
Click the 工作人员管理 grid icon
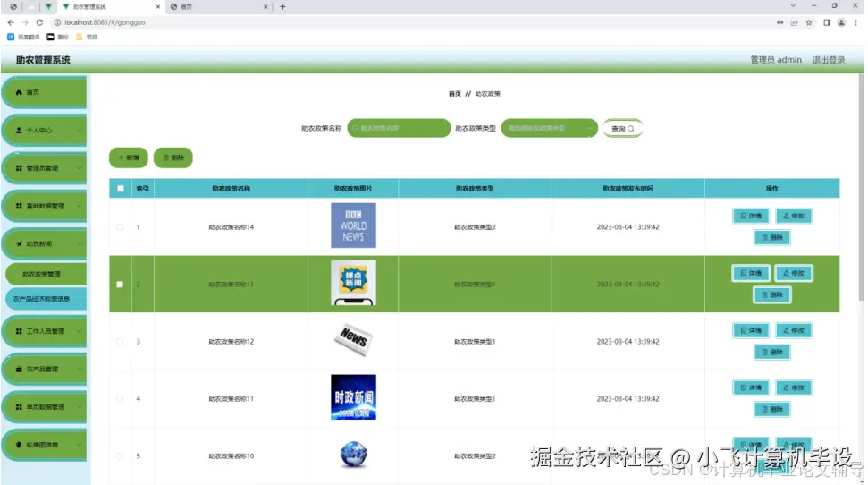[x=19, y=331]
